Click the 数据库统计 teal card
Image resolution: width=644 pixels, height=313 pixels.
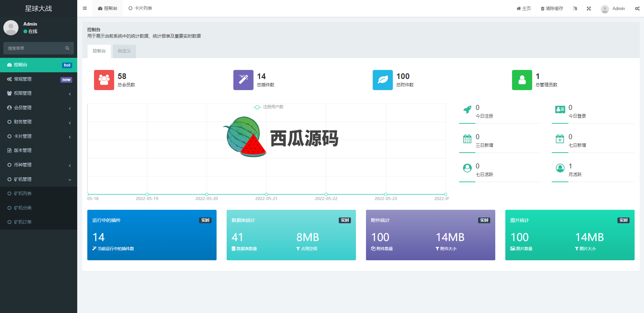tap(291, 235)
